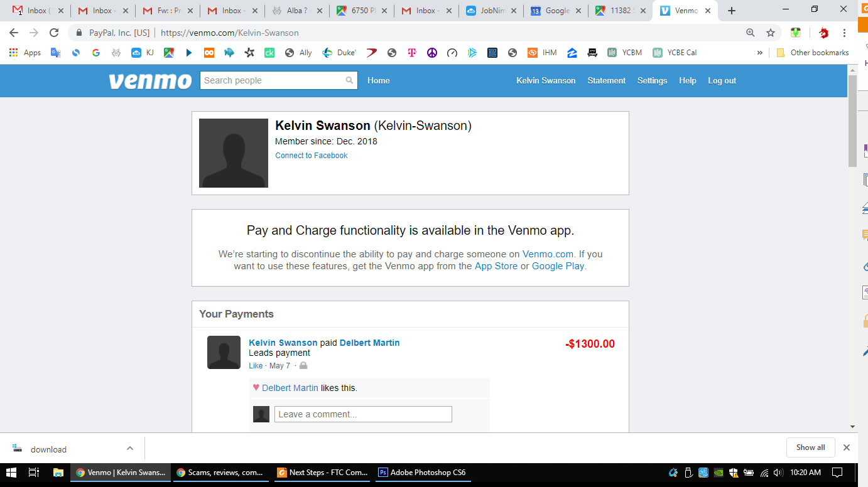
Task: Reload the page with refresh icon
Action: coord(54,33)
